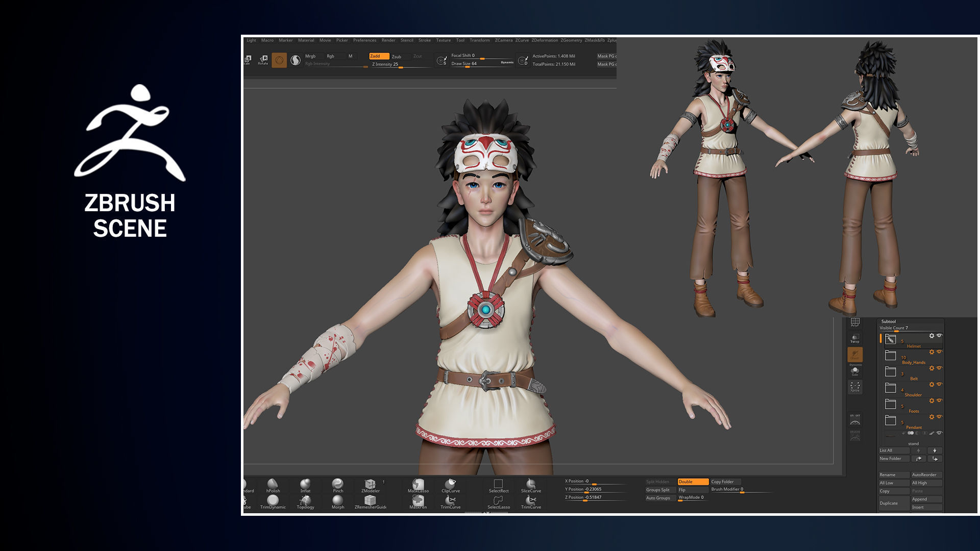Click the draw size D brush icon
Screen dimensions: 980x551
[x=523, y=61]
